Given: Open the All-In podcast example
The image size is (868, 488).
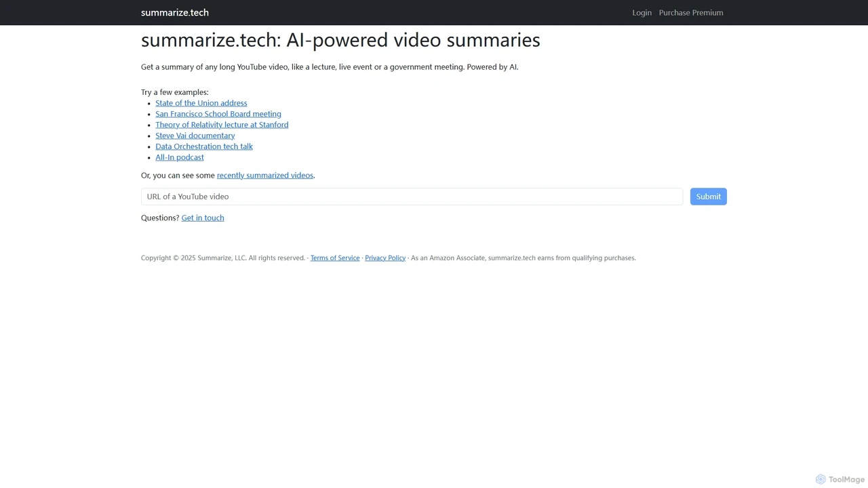Looking at the screenshot, I should tap(180, 157).
